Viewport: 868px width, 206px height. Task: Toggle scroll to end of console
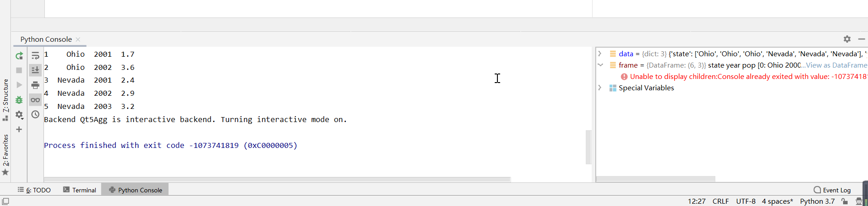coord(35,70)
